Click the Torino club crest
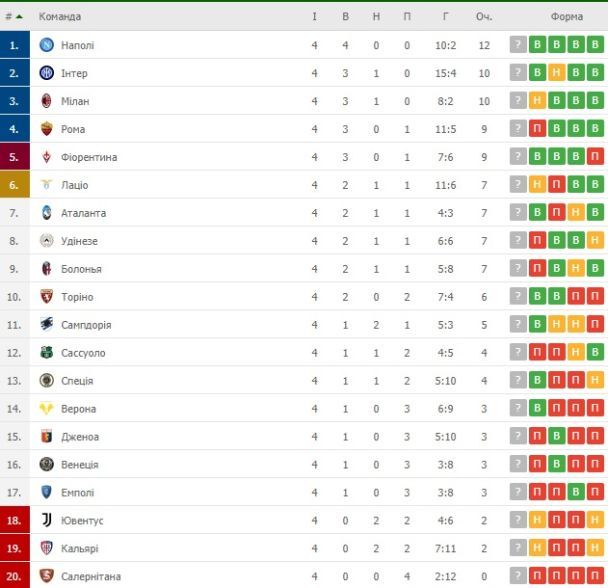This screenshot has width=608, height=588. click(x=46, y=297)
